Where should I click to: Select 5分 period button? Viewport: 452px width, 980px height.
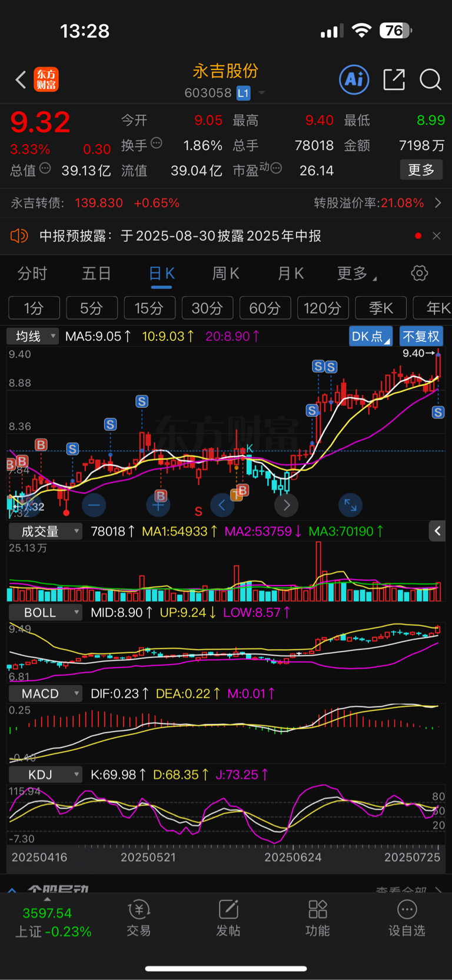[92, 308]
